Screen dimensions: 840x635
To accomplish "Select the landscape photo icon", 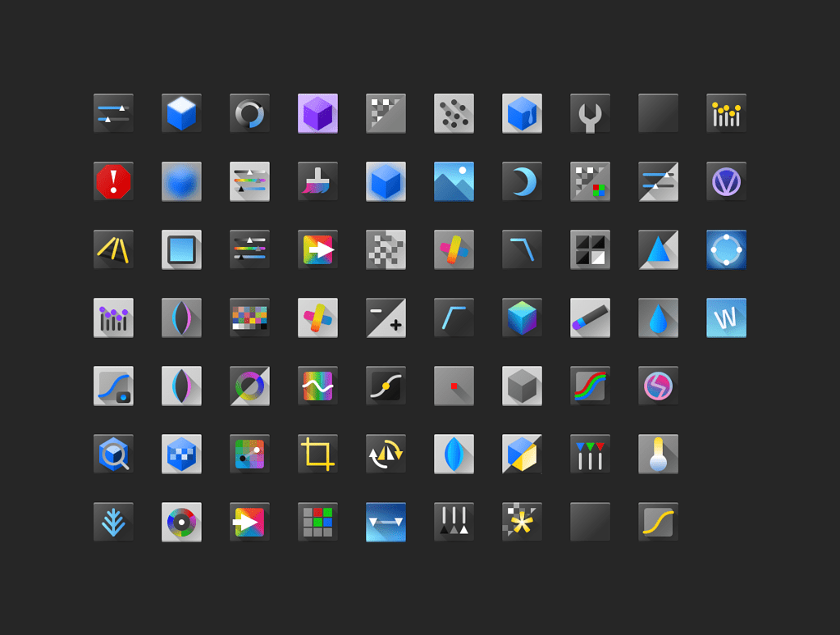I will 454,182.
